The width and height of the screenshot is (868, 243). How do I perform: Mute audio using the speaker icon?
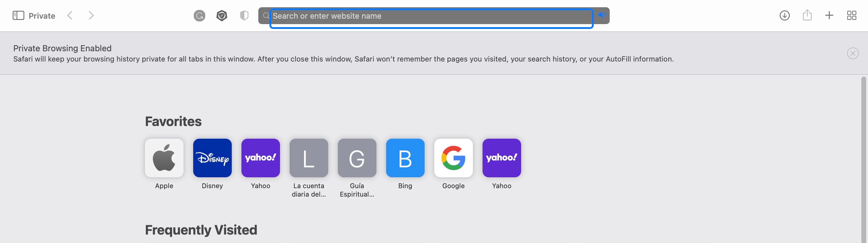602,15
